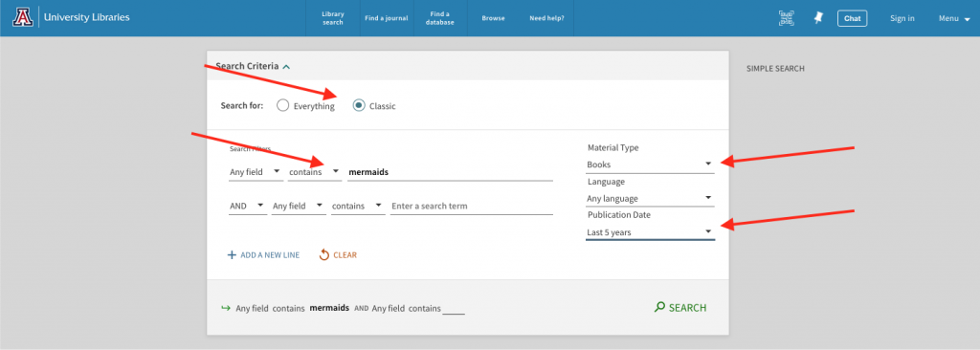
Task: Click the Search Criteria heading text
Action: (x=247, y=66)
